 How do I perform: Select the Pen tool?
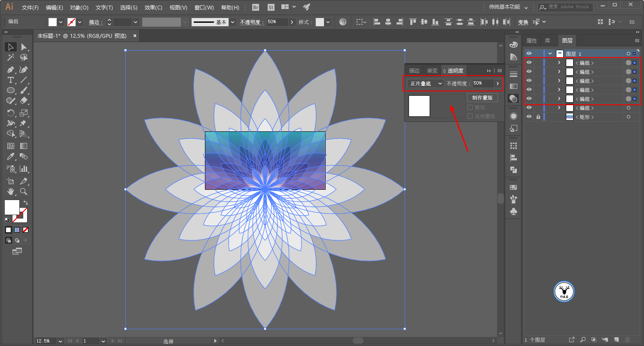(11, 70)
